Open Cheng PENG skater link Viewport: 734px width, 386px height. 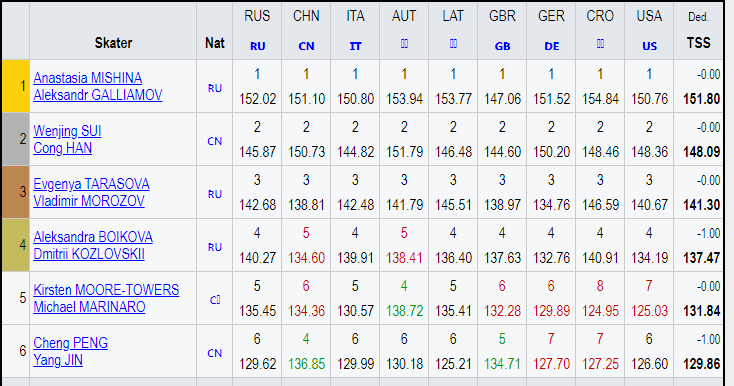point(71,343)
